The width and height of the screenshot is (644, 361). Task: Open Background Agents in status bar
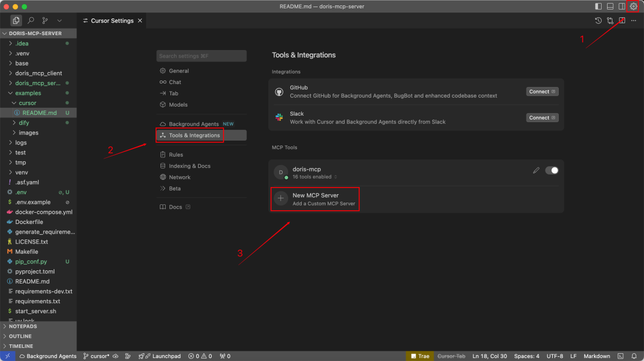[48, 356]
